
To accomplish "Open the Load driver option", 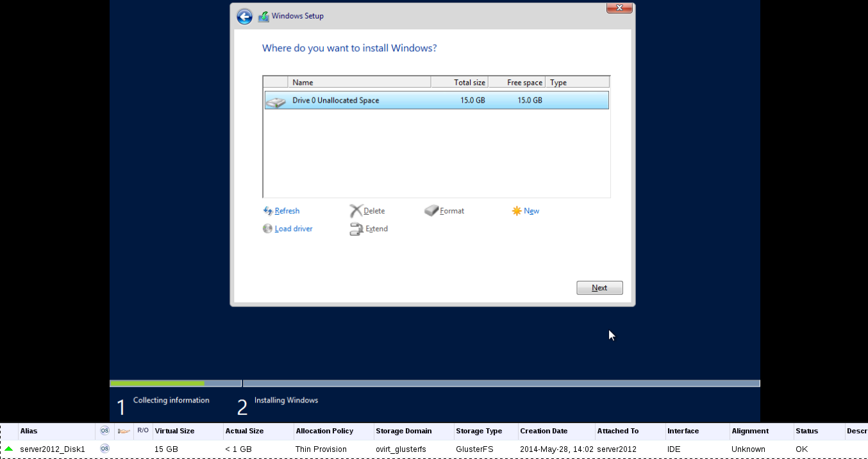I will (293, 229).
